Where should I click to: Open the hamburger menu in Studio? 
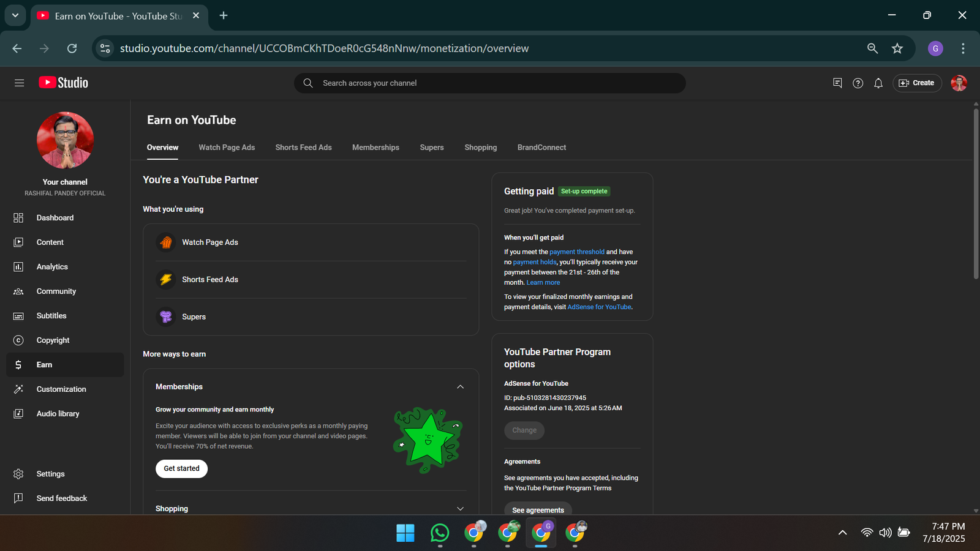click(19, 83)
